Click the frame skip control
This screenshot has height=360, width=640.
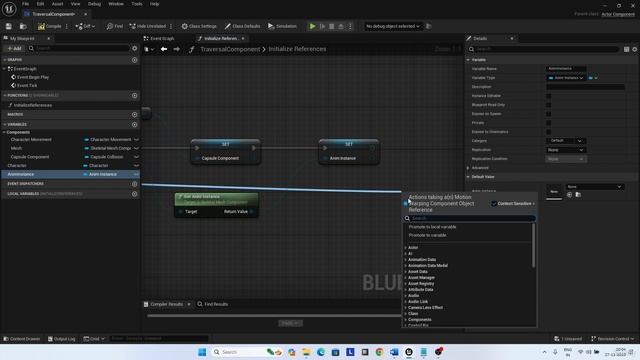(322, 26)
